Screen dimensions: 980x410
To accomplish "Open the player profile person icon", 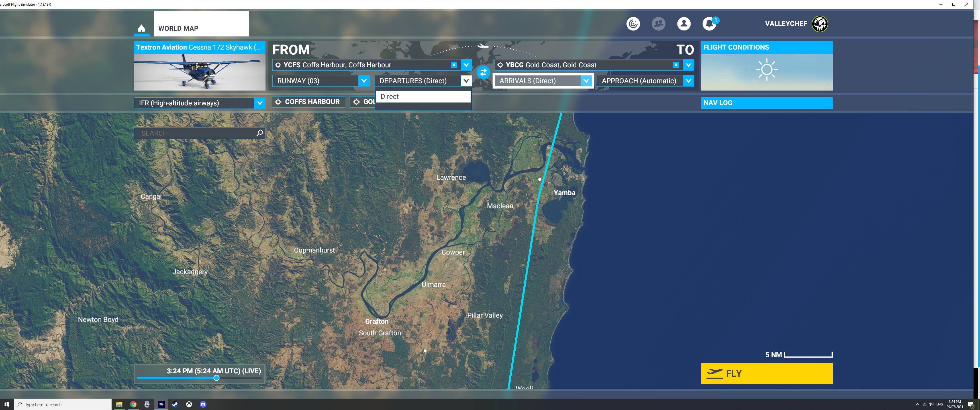I will (x=684, y=24).
